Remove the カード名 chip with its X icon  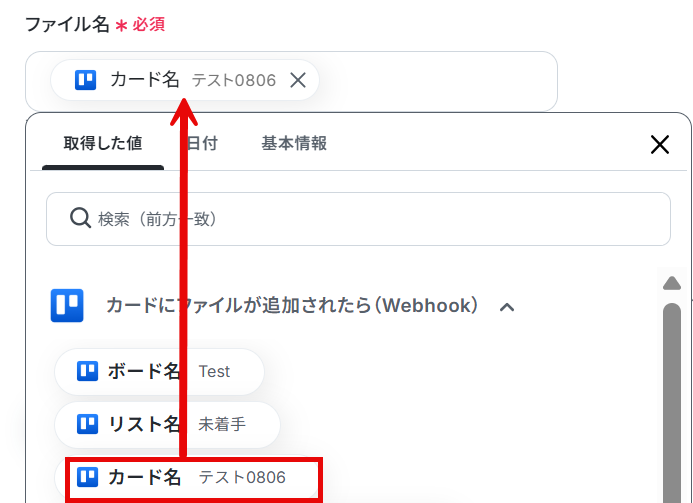(x=298, y=80)
